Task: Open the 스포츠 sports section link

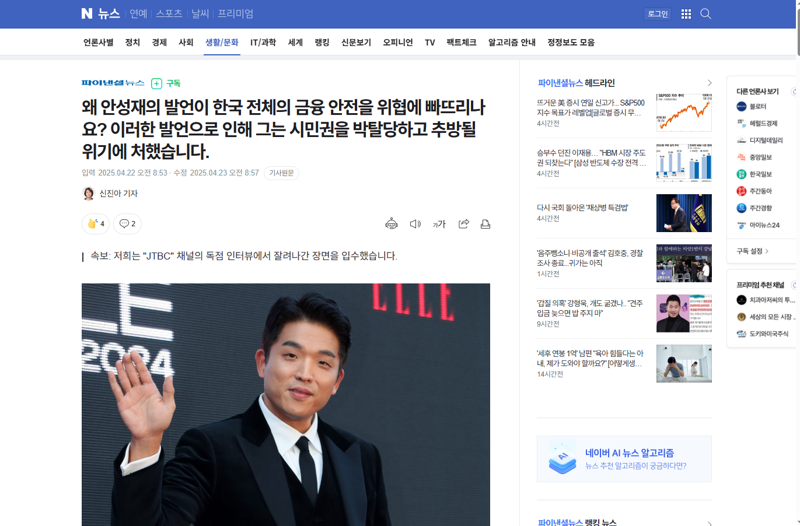Action: [169, 14]
